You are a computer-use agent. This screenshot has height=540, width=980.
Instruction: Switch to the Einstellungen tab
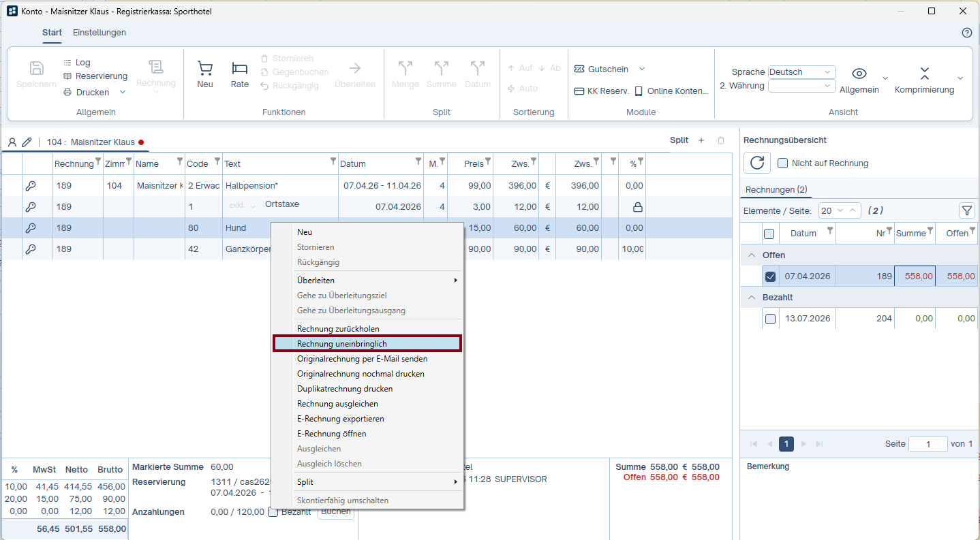pyautogui.click(x=99, y=33)
